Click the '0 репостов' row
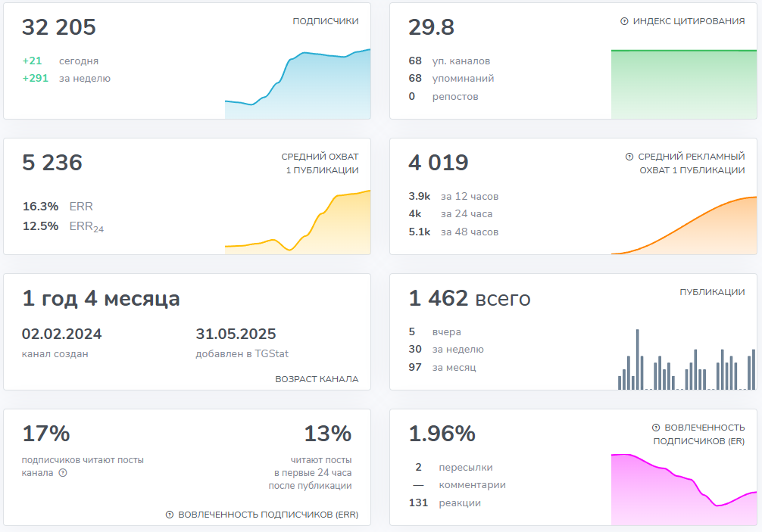 click(443, 96)
